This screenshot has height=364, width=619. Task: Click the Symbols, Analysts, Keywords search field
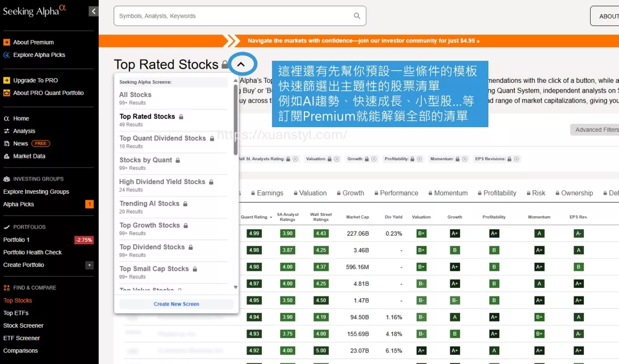coord(233,16)
